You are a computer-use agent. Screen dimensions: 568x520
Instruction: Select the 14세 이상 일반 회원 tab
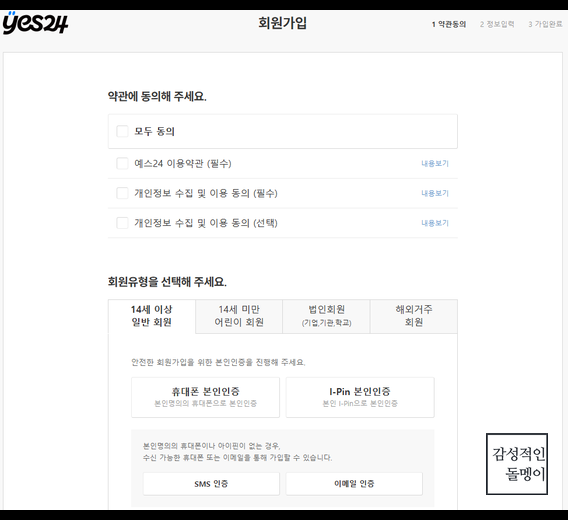tap(152, 316)
